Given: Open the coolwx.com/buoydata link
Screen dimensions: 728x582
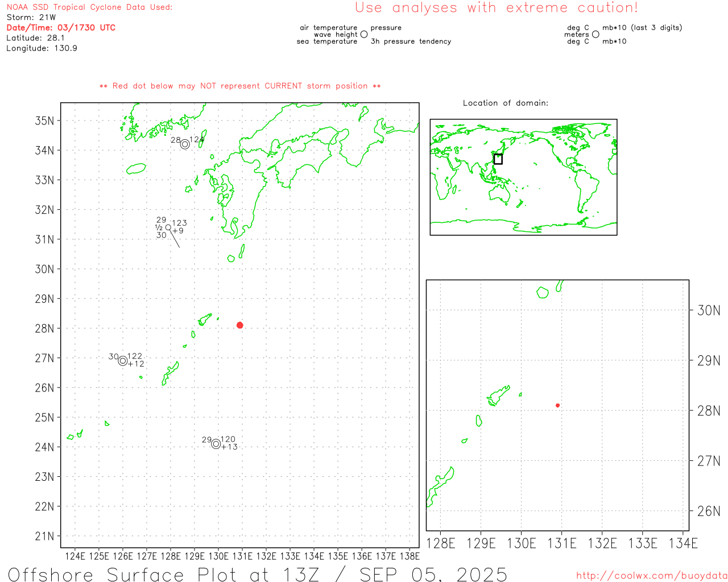Looking at the screenshot, I should pos(652,575).
